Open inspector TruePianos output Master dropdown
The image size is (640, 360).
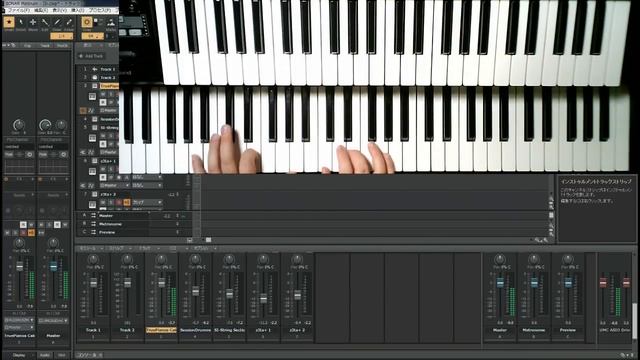[19, 328]
